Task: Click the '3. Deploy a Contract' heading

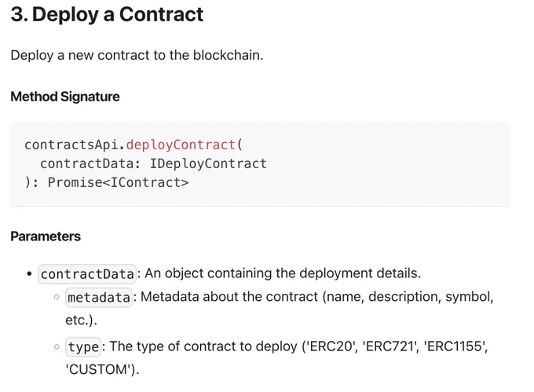Action: (107, 15)
